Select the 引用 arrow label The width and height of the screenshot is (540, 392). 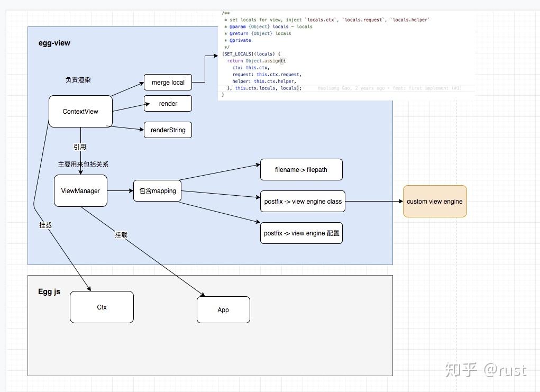tap(80, 147)
